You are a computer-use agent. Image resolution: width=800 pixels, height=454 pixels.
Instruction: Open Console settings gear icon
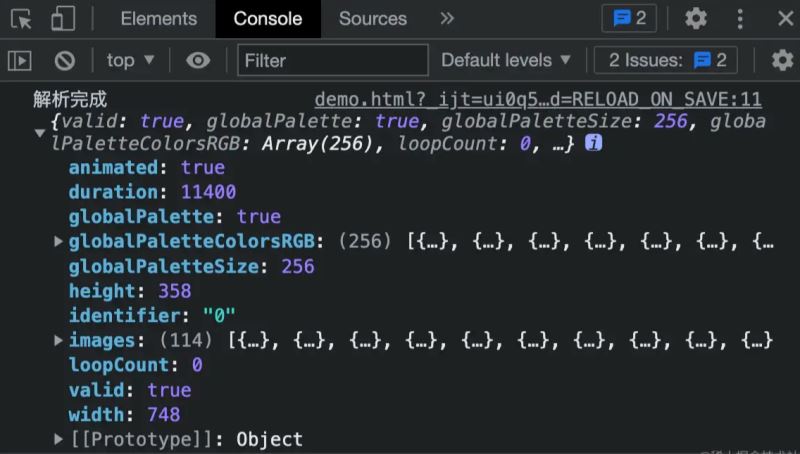tap(782, 61)
